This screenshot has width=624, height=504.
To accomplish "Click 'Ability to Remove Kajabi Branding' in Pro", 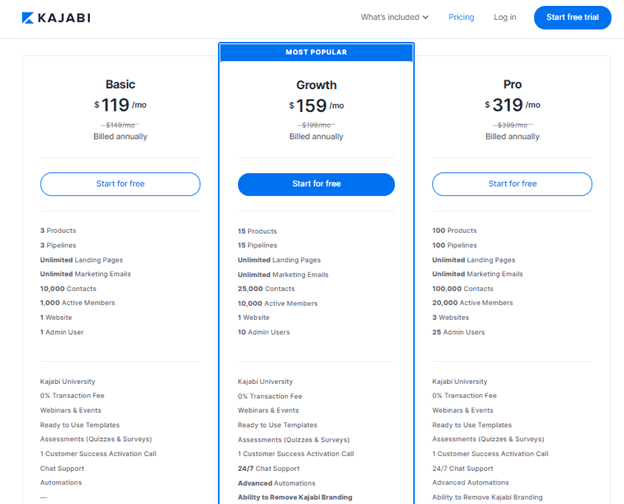I will click(x=487, y=497).
